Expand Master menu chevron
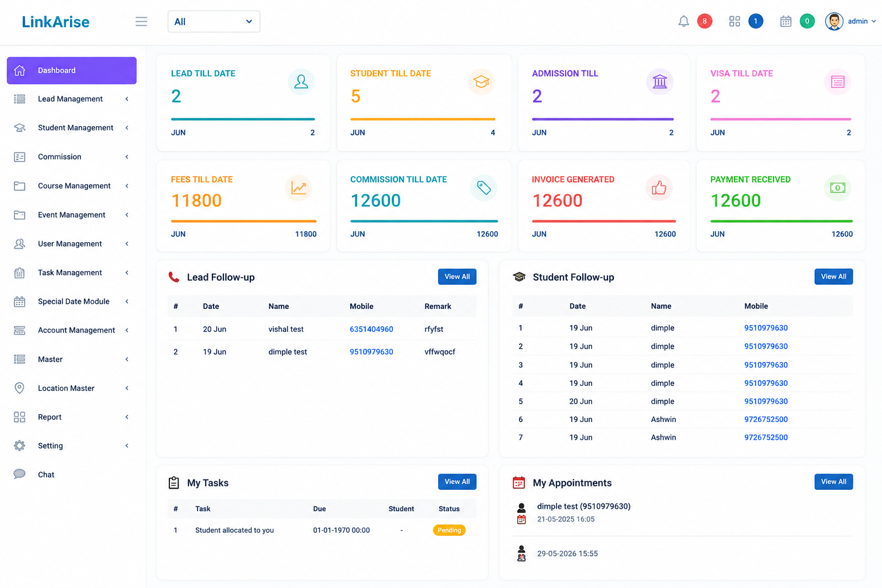882x588 pixels. pos(127,359)
